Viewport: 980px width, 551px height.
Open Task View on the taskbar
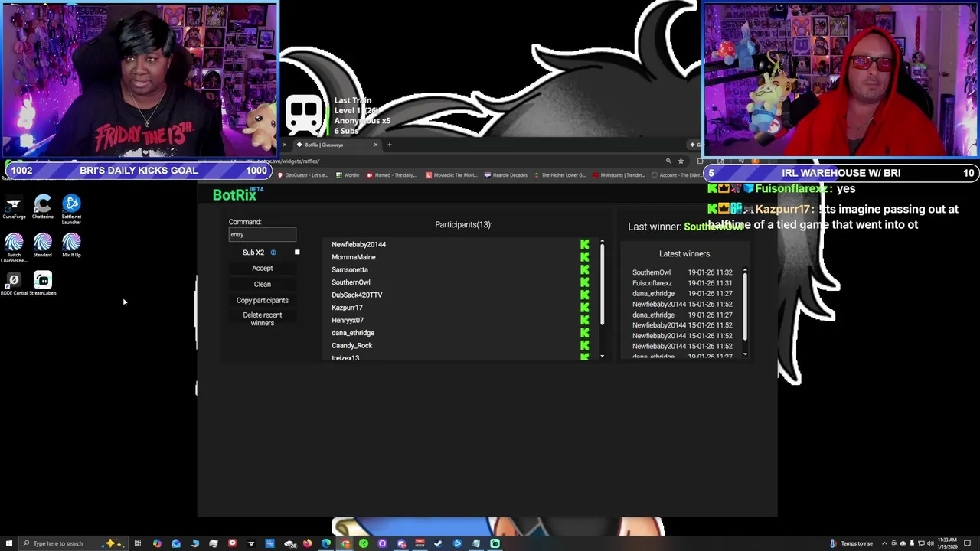click(138, 543)
